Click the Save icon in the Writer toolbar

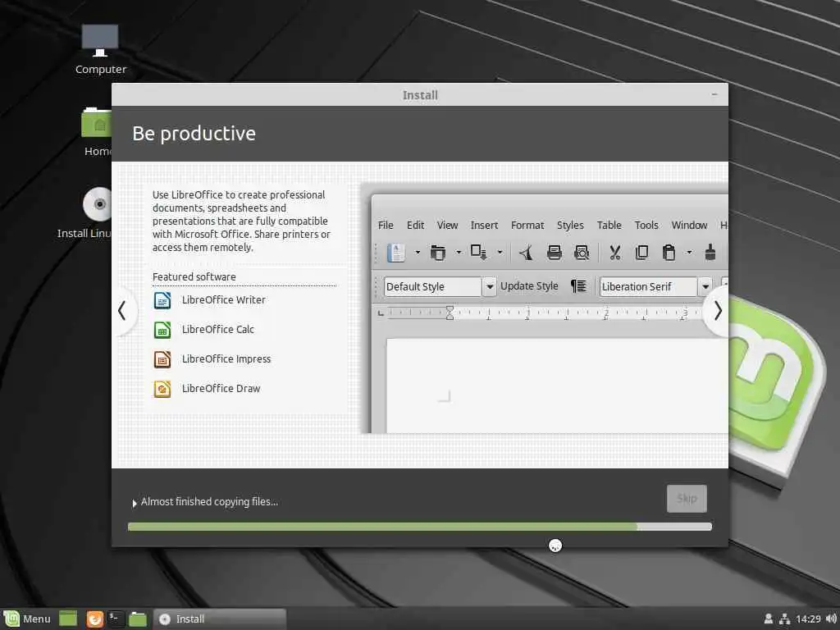pos(478,253)
